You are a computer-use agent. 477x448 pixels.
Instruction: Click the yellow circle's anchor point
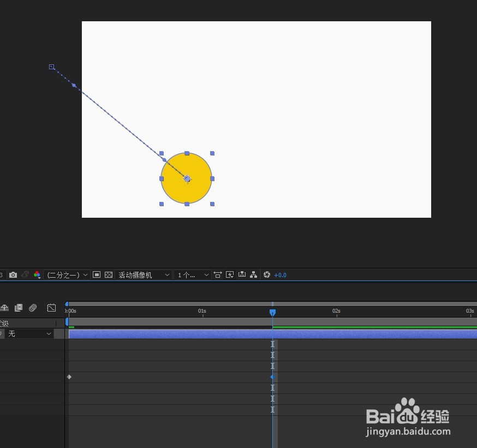(187, 179)
